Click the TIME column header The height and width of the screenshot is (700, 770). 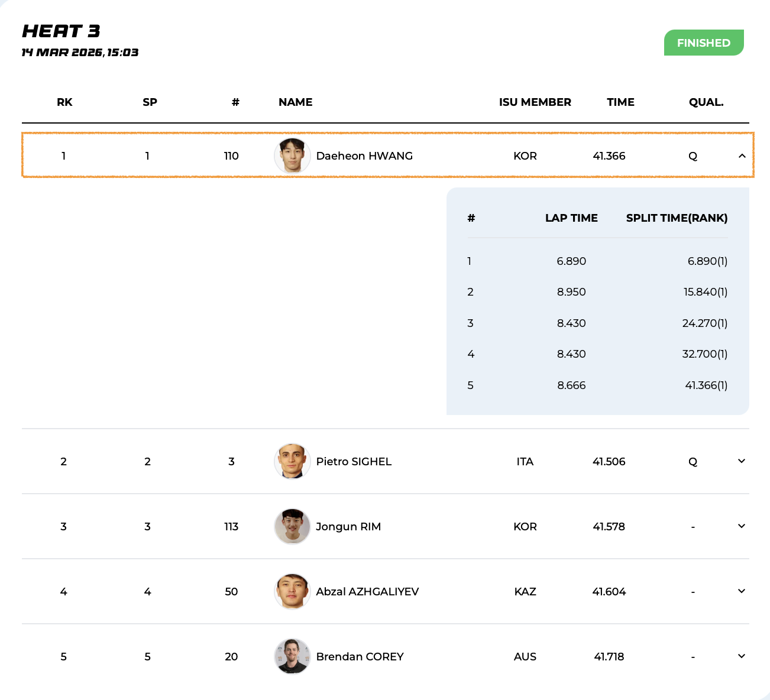click(x=620, y=102)
